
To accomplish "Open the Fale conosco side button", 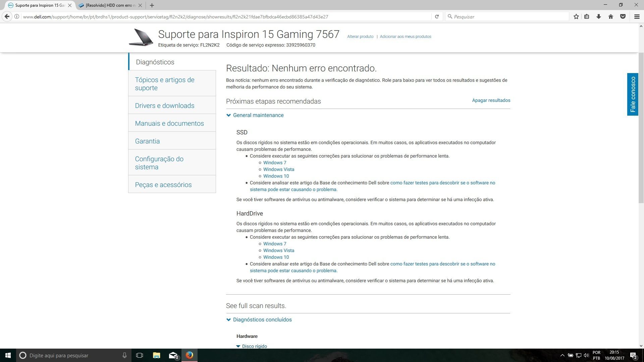I will [633, 94].
